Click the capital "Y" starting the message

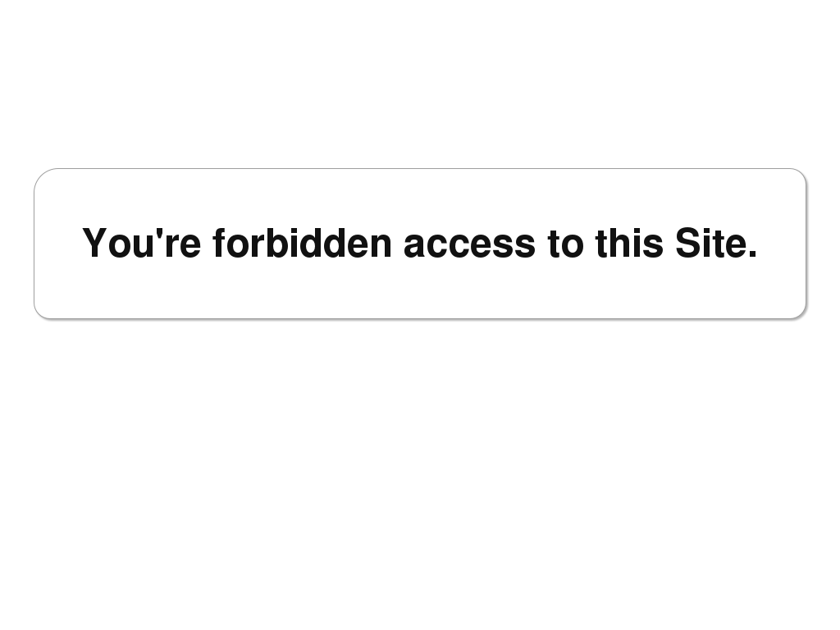pos(95,243)
